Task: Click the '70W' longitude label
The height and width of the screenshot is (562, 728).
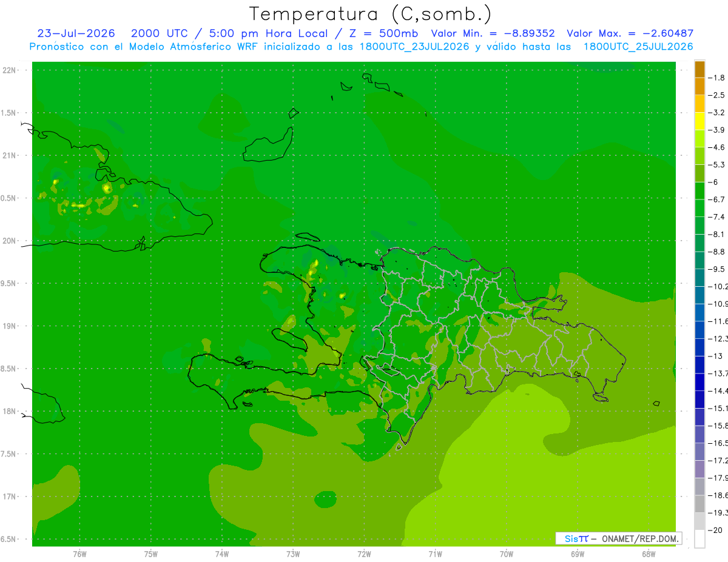Action: pyautogui.click(x=507, y=554)
